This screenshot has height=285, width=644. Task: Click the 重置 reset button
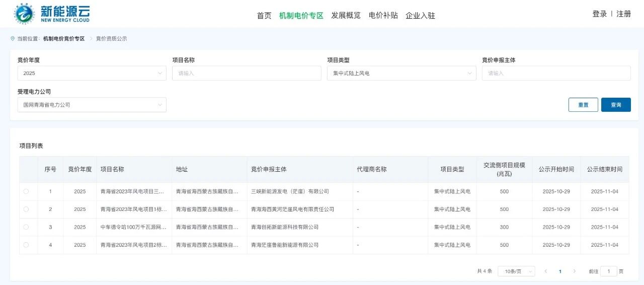tap(583, 105)
